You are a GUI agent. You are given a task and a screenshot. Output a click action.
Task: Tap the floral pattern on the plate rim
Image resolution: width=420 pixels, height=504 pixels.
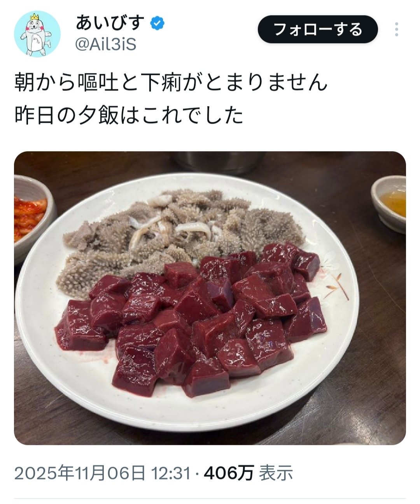tap(334, 278)
